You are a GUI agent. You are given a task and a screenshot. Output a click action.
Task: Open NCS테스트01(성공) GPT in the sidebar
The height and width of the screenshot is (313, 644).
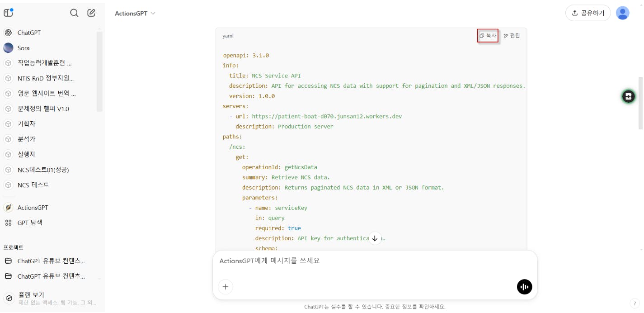43,170
